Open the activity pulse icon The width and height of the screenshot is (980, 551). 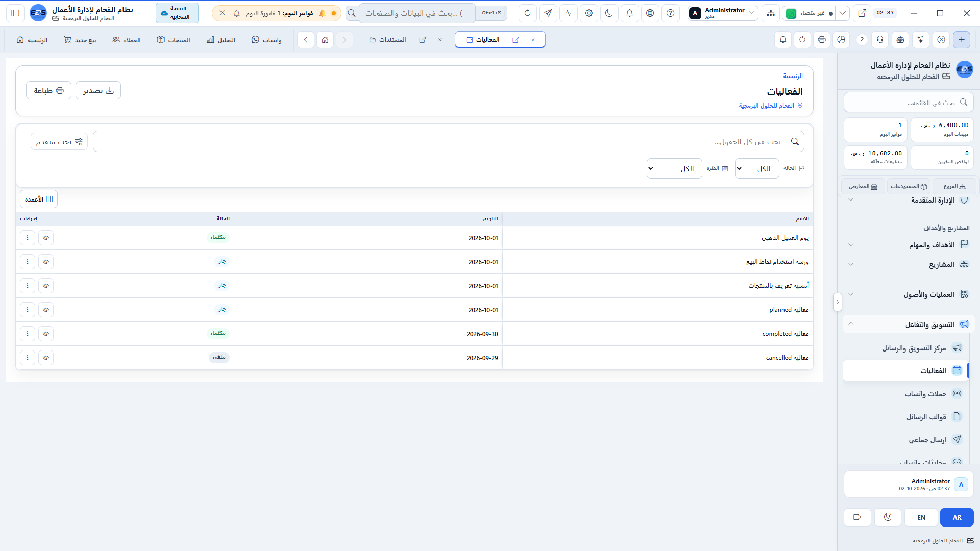click(568, 13)
